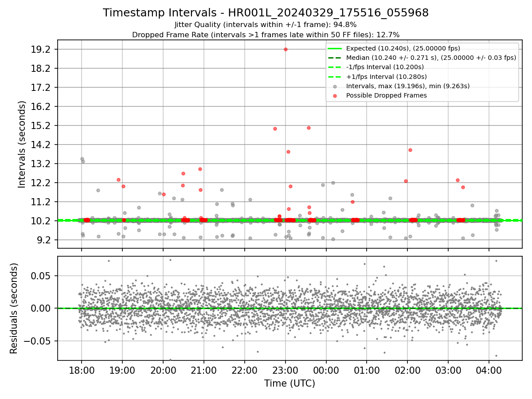
Task: Click the 'Time (UTC)' x-axis label
Action: [x=289, y=383]
